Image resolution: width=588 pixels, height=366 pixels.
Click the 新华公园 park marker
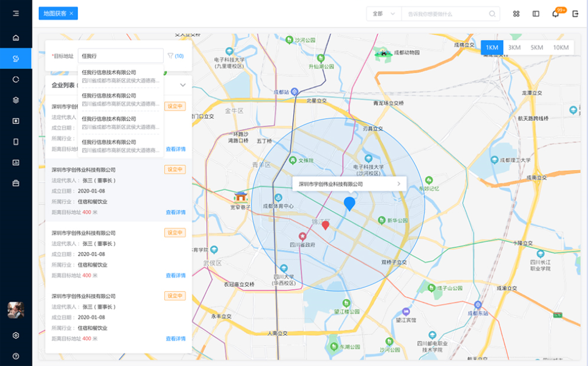tap(381, 220)
